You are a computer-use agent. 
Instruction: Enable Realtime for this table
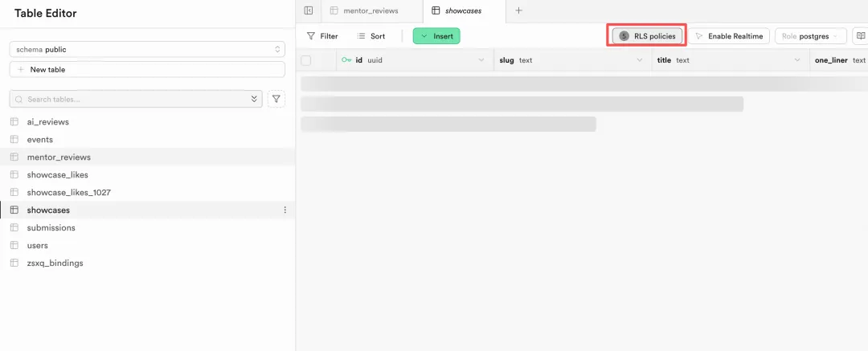pyautogui.click(x=730, y=36)
